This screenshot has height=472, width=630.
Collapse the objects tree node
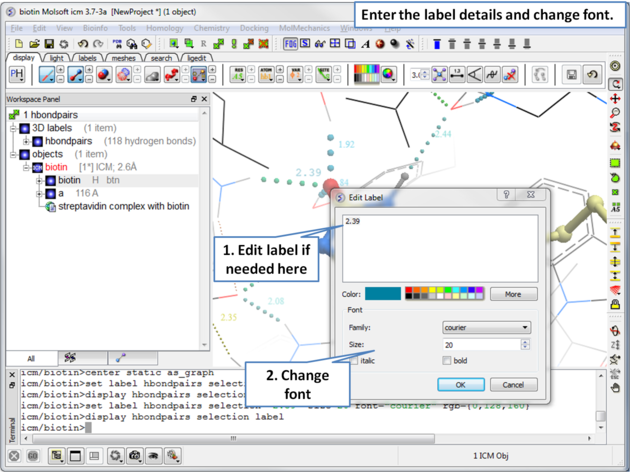[x=13, y=154]
